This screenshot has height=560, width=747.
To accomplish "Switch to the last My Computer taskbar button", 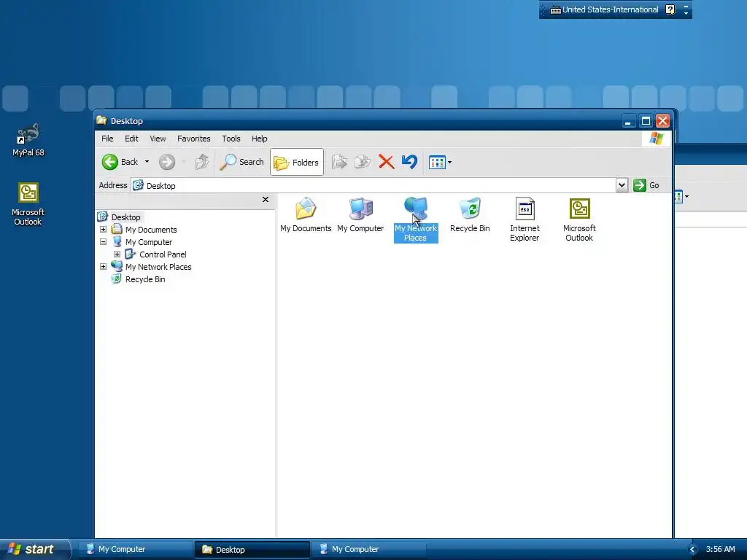I will [368, 549].
